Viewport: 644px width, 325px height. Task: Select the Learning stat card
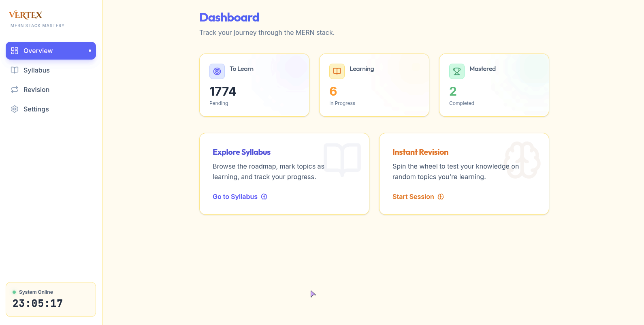click(374, 85)
